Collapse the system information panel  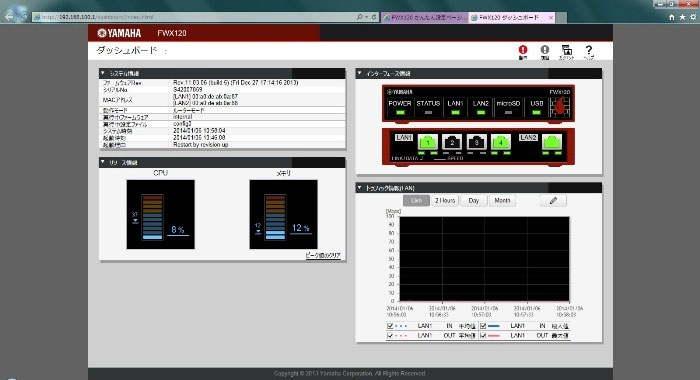click(103, 73)
